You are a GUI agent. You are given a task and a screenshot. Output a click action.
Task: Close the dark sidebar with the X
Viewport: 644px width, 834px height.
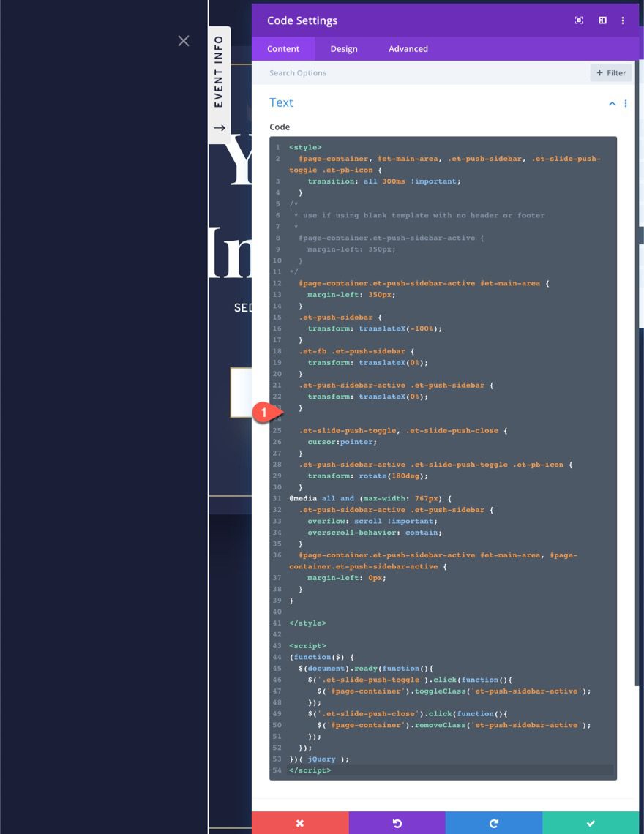(183, 41)
